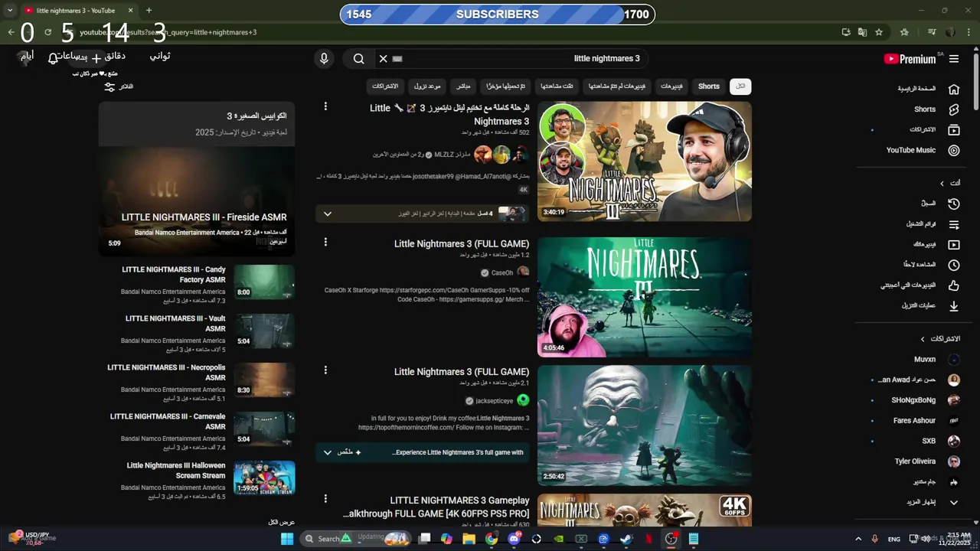Viewport: 980px width, 551px height.
Task: Expand the subscriptions section header chevron
Action: tap(923, 339)
